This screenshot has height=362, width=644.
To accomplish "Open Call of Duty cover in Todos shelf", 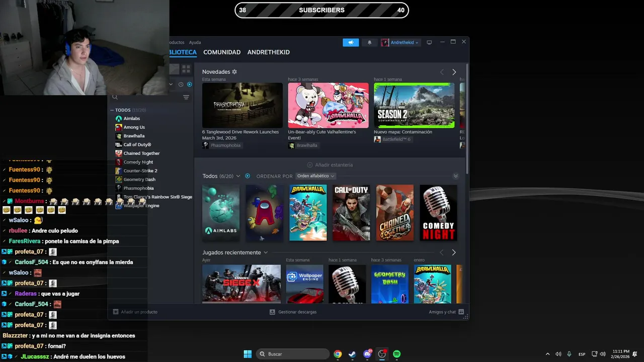I will tap(351, 213).
